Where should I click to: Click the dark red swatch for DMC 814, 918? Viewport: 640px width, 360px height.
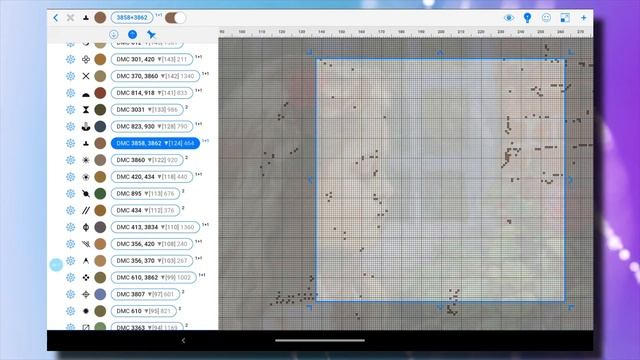[x=100, y=93]
